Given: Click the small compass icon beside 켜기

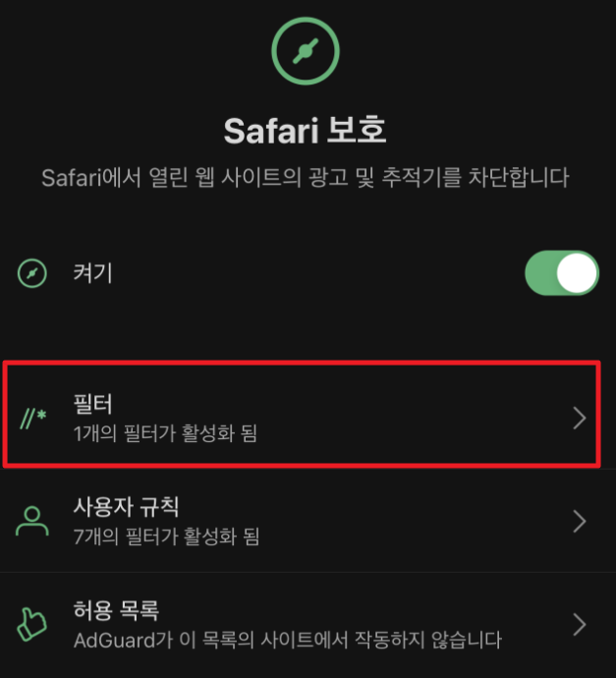Looking at the screenshot, I should click(x=32, y=273).
